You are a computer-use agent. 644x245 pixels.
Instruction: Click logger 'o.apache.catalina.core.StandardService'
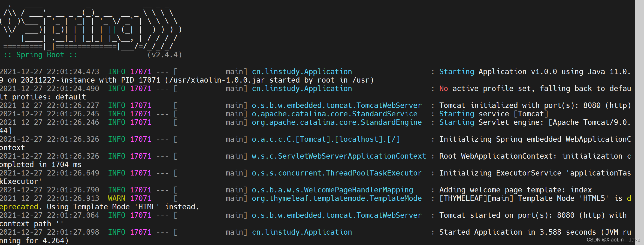(x=335, y=114)
